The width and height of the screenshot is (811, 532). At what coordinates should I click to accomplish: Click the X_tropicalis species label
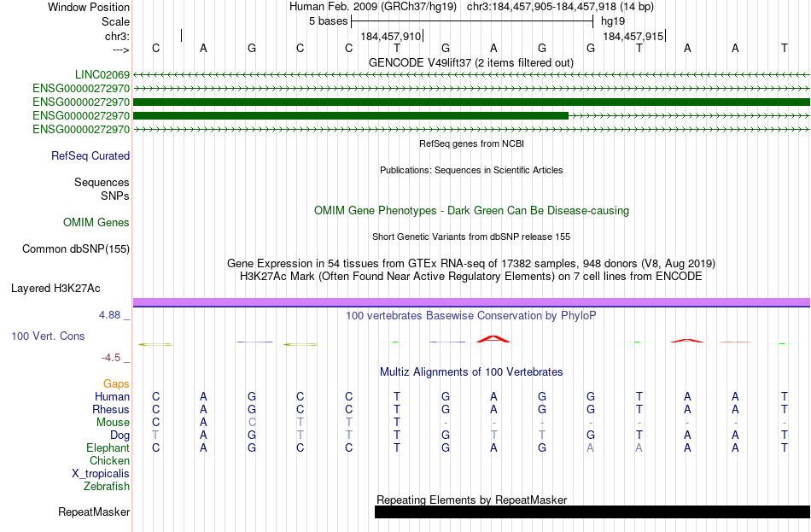(x=101, y=474)
